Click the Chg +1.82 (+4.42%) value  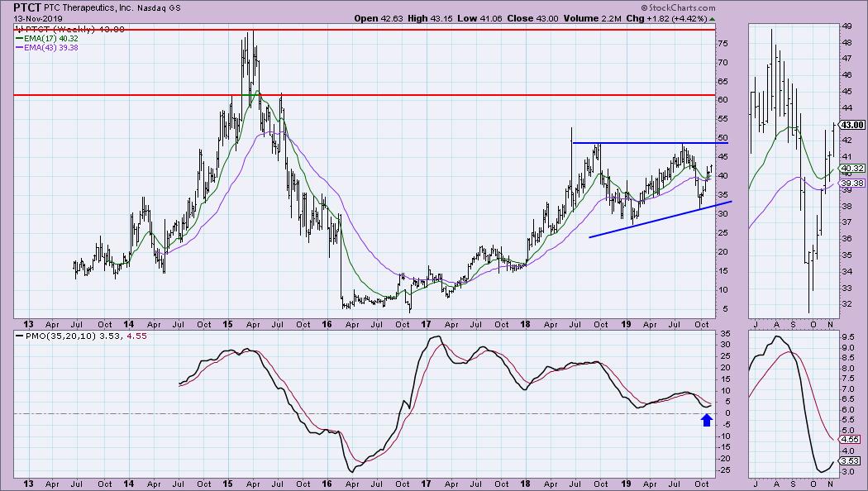point(666,18)
